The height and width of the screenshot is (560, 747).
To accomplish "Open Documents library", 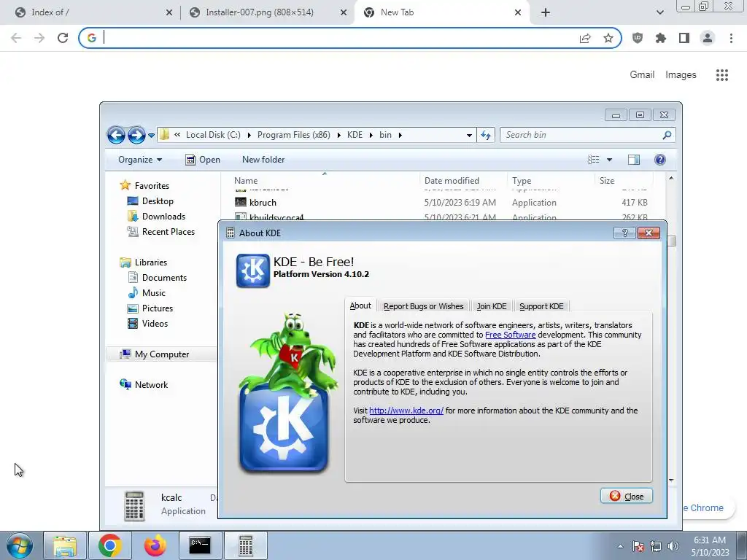I will [164, 278].
